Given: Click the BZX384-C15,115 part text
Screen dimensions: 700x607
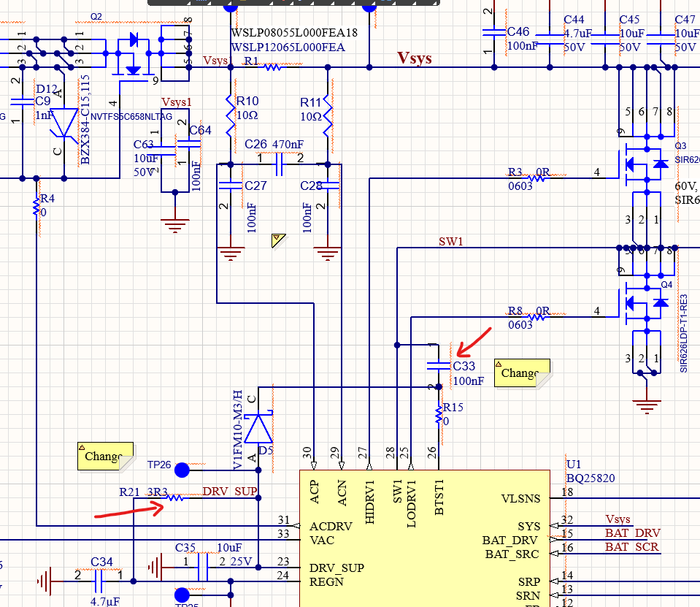Looking at the screenshot, I should tap(85, 120).
